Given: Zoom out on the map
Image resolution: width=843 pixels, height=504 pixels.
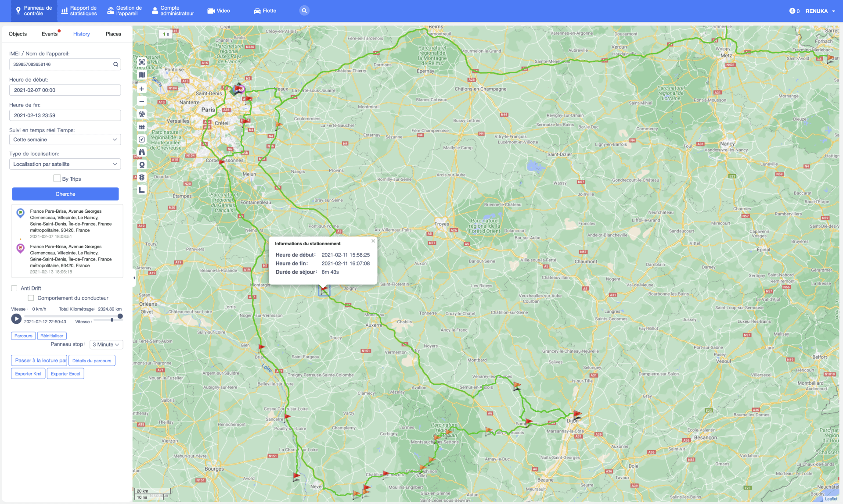Looking at the screenshot, I should point(141,101).
